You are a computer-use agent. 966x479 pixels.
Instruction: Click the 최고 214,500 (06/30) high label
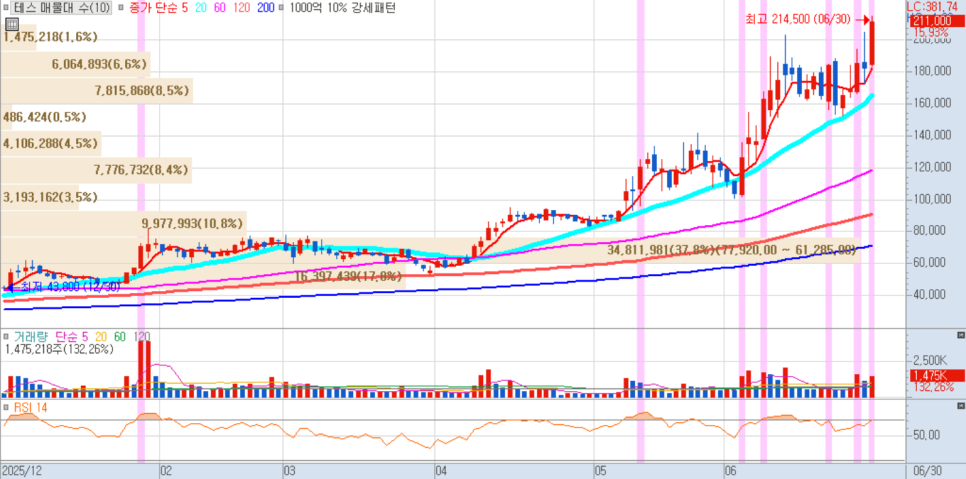click(800, 20)
